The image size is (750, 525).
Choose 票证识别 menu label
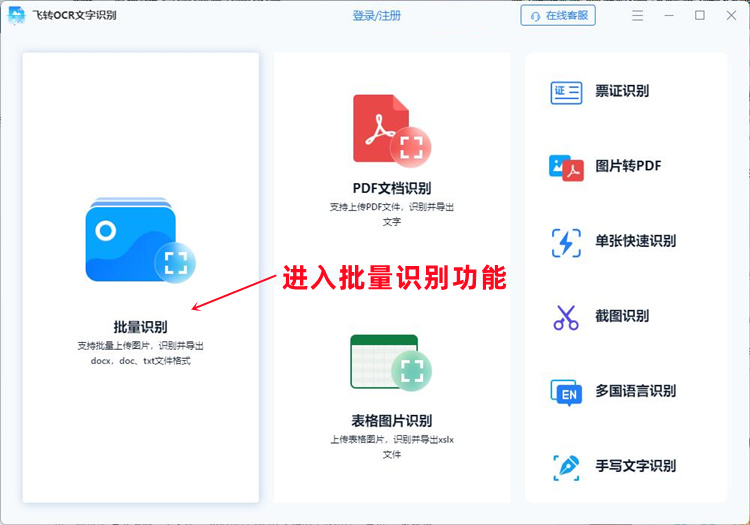tap(622, 91)
